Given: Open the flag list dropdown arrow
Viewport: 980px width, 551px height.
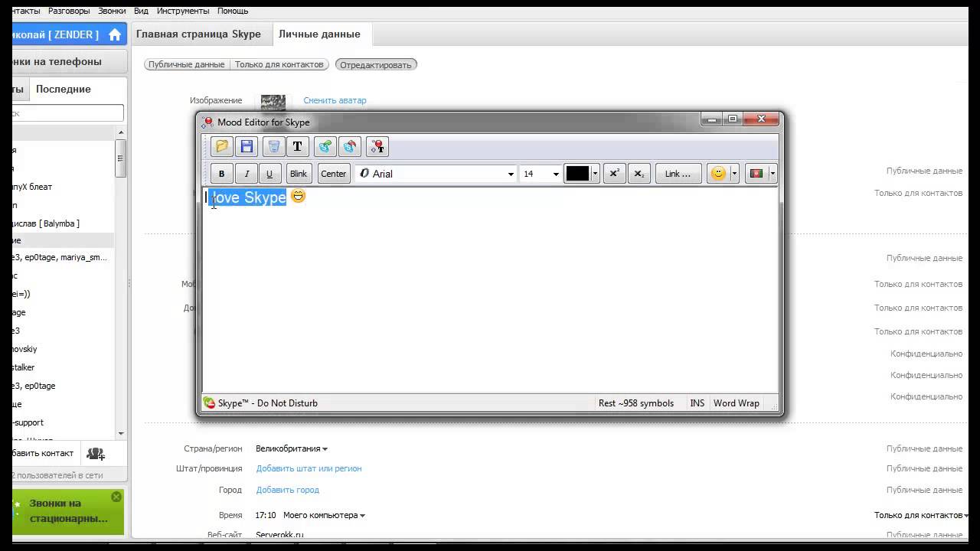Looking at the screenshot, I should click(x=773, y=174).
